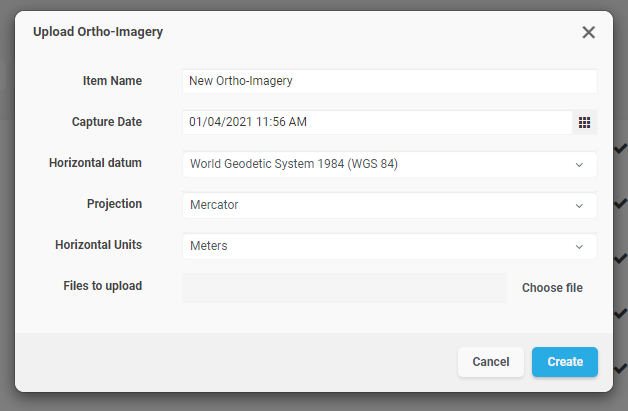Viewport: 628px width, 411px height.
Task: Click Choose file to browse imagery
Action: pos(552,288)
